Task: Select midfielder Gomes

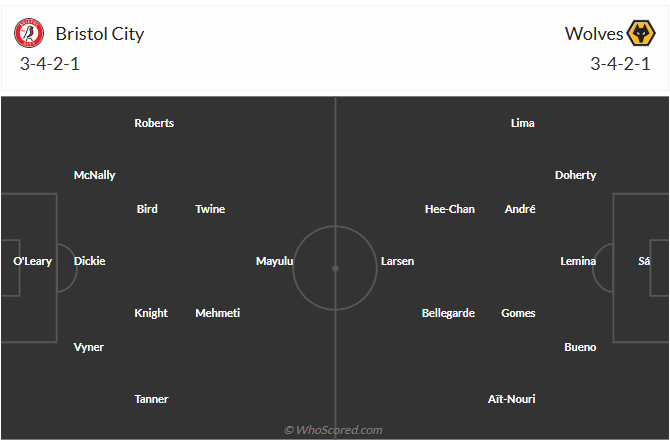Action: click(518, 313)
